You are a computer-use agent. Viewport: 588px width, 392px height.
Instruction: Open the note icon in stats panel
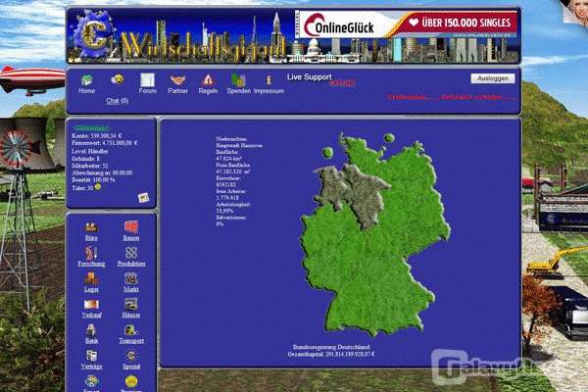tap(143, 197)
